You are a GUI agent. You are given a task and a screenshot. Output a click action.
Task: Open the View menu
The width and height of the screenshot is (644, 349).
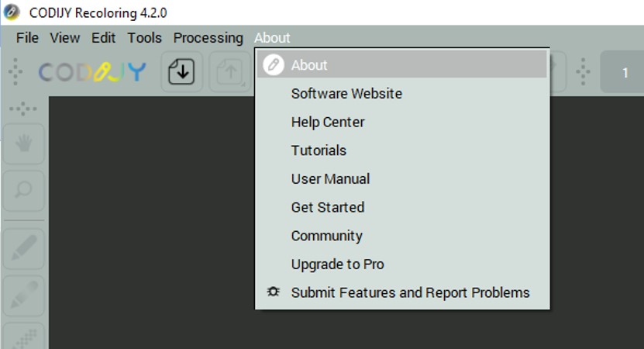65,38
